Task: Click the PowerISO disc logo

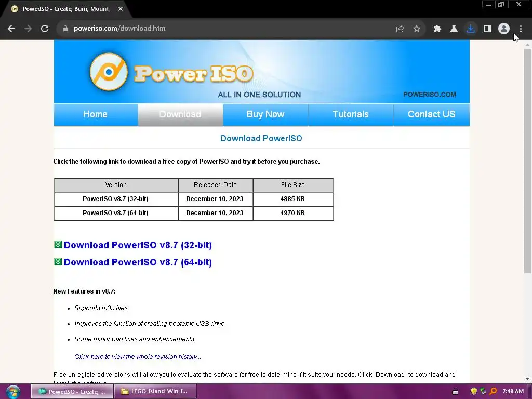Action: [109, 72]
